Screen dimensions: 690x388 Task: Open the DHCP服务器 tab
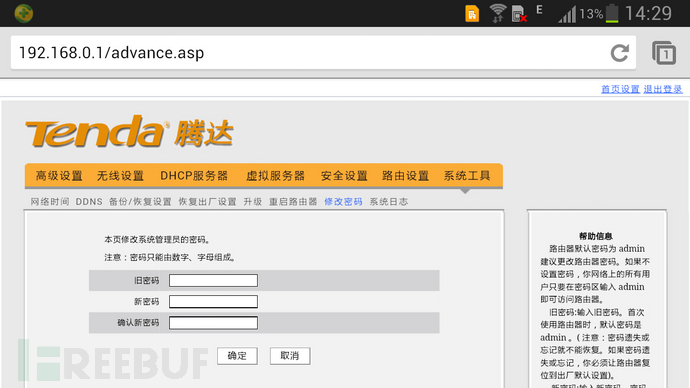point(194,176)
